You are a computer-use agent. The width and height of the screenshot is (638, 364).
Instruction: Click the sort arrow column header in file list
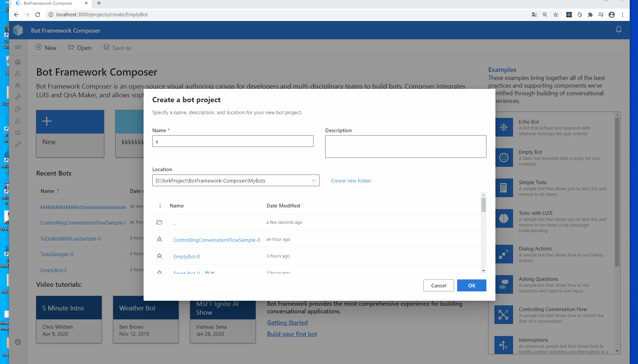pos(160,205)
